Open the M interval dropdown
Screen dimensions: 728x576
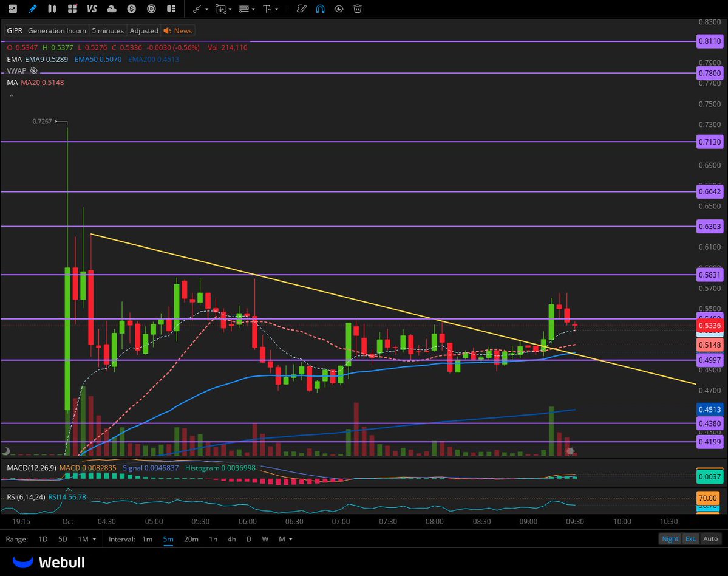pos(285,539)
